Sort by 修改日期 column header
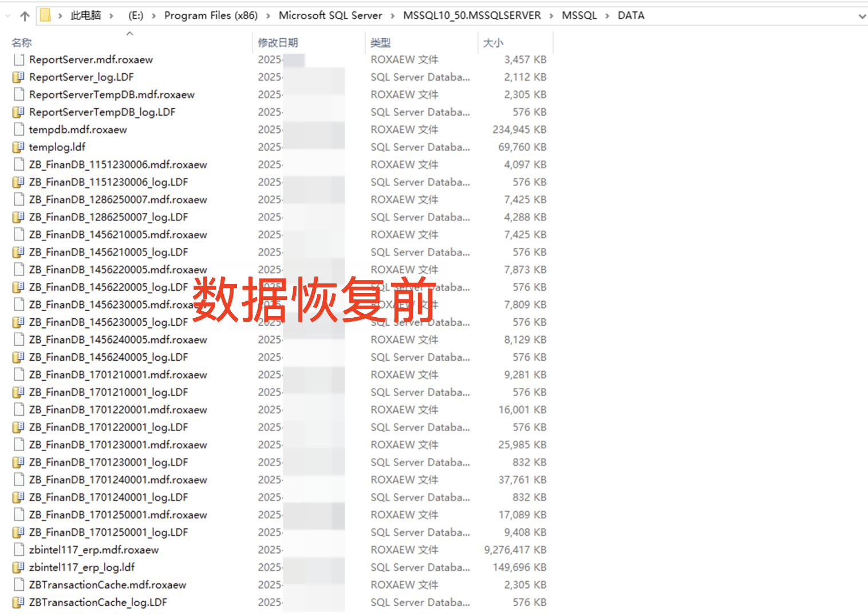 (278, 42)
